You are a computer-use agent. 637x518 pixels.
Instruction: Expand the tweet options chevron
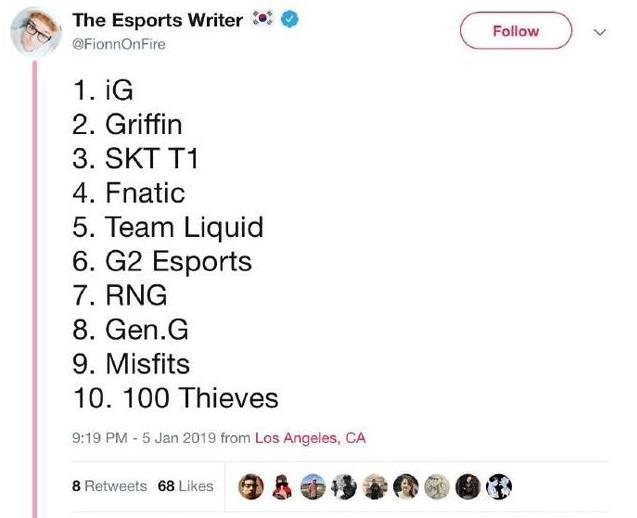click(x=600, y=32)
